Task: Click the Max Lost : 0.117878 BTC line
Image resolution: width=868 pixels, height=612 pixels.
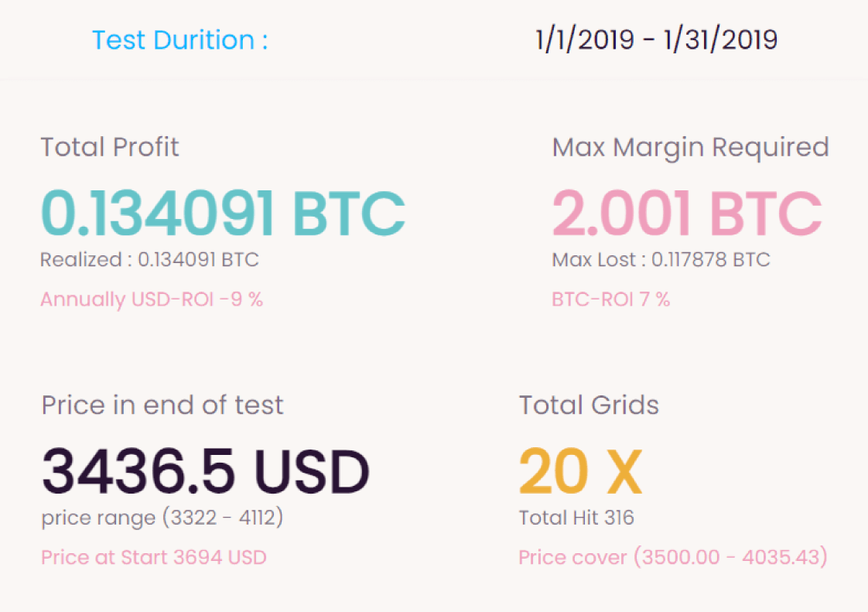Action: [x=661, y=259]
